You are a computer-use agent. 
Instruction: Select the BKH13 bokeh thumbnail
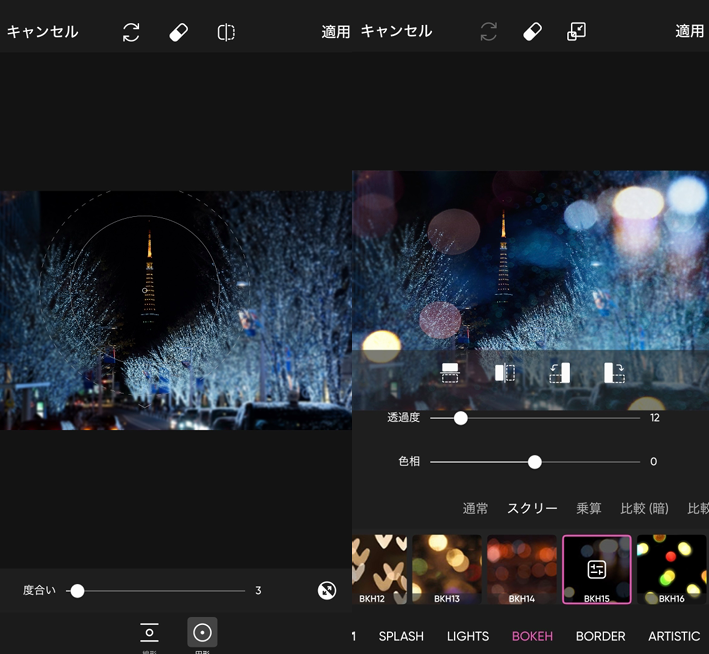447,569
